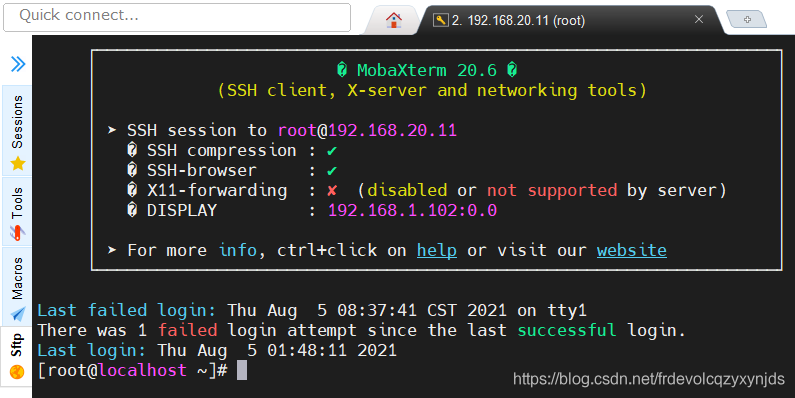The image size is (795, 398).
Task: Click the MobaXterm 20.6 title text
Action: click(427, 70)
